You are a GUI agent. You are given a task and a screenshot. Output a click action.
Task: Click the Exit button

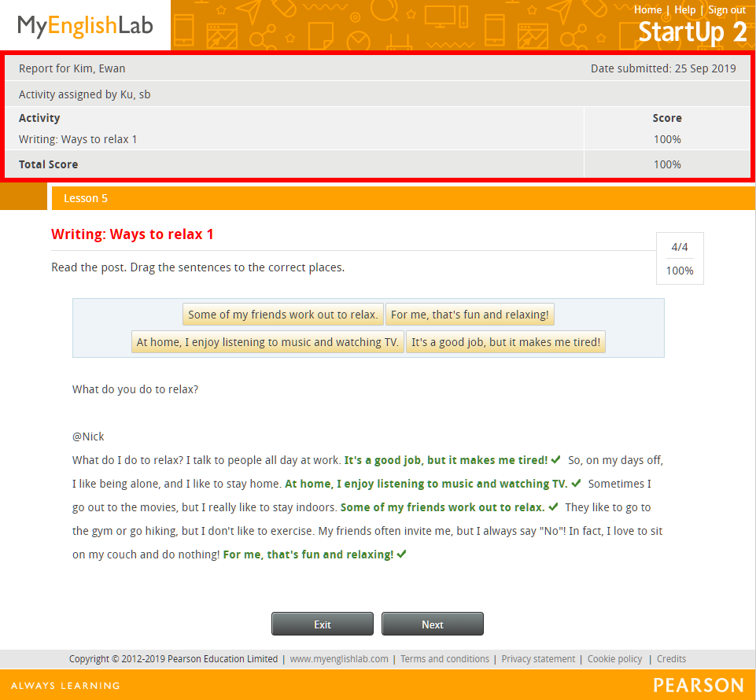coord(323,624)
